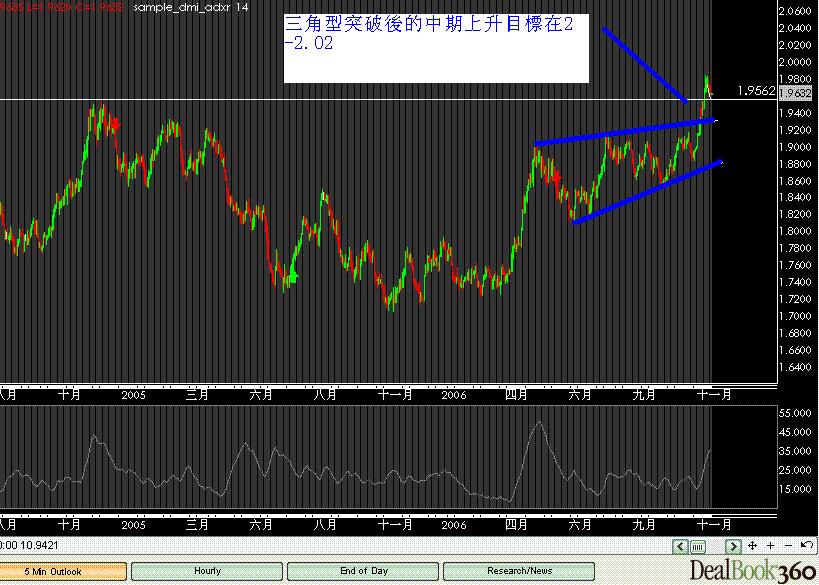The width and height of the screenshot is (819, 585).
Task: Click the scroll left arrow below the chart
Action: [680, 546]
